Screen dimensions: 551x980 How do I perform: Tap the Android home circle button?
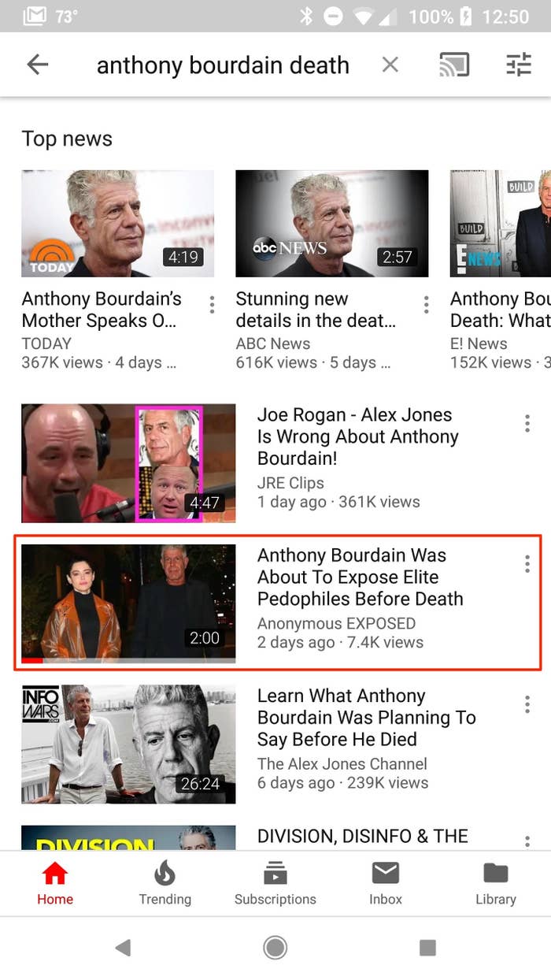[x=275, y=948]
